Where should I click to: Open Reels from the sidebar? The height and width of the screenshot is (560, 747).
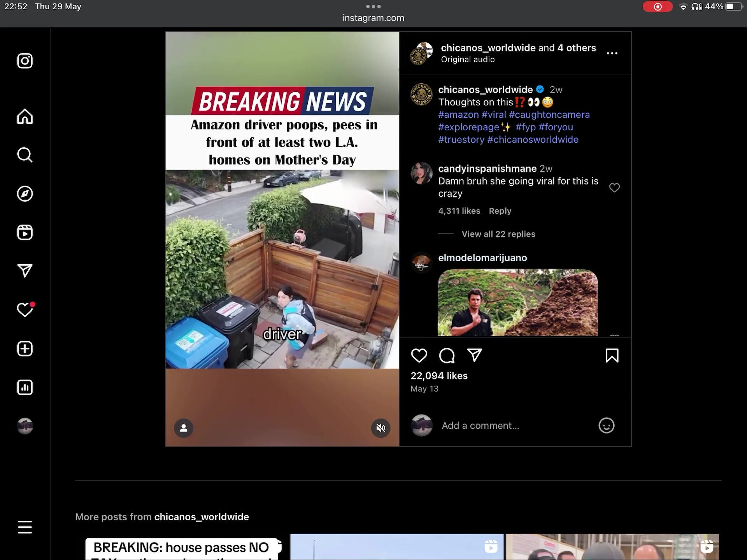pyautogui.click(x=25, y=232)
